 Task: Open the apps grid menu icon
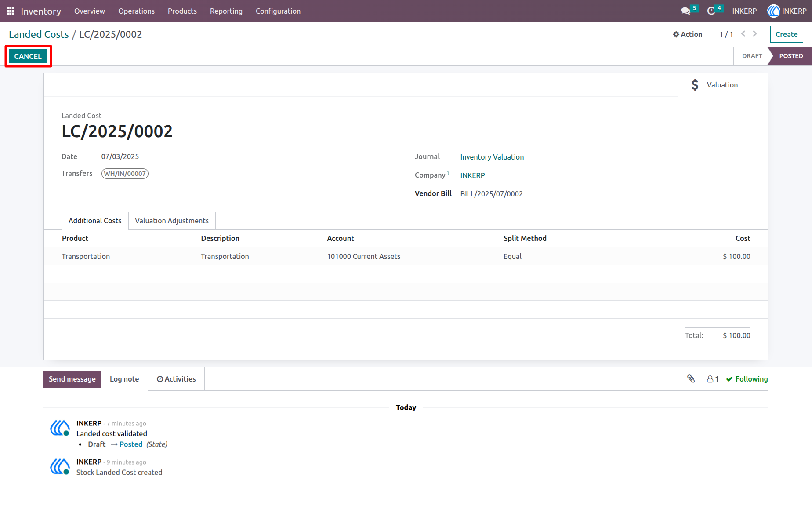coord(11,11)
